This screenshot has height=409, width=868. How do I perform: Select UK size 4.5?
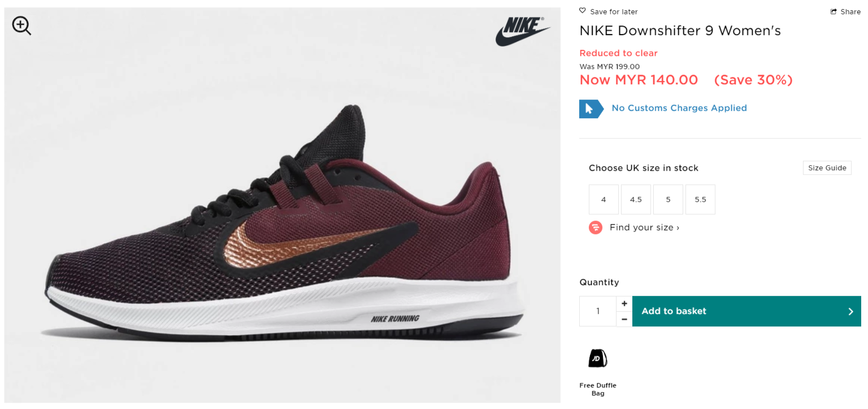pyautogui.click(x=636, y=200)
